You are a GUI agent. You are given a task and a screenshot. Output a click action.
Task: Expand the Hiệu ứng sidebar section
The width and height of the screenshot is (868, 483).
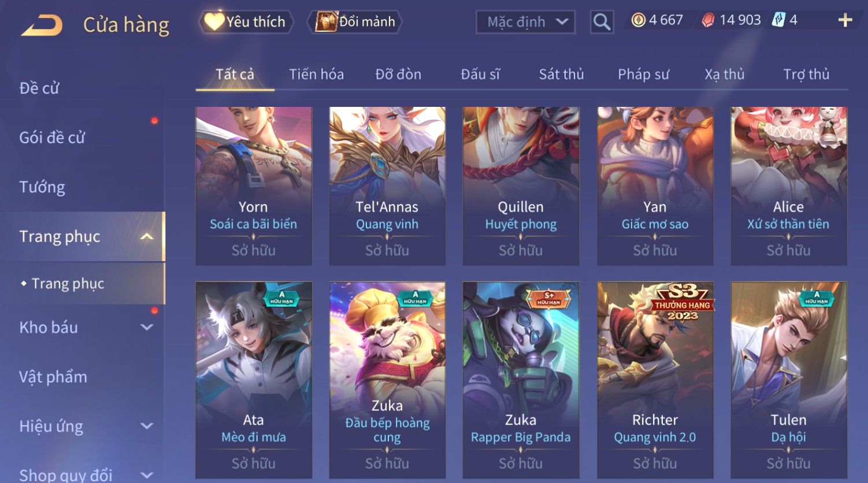coord(147,426)
